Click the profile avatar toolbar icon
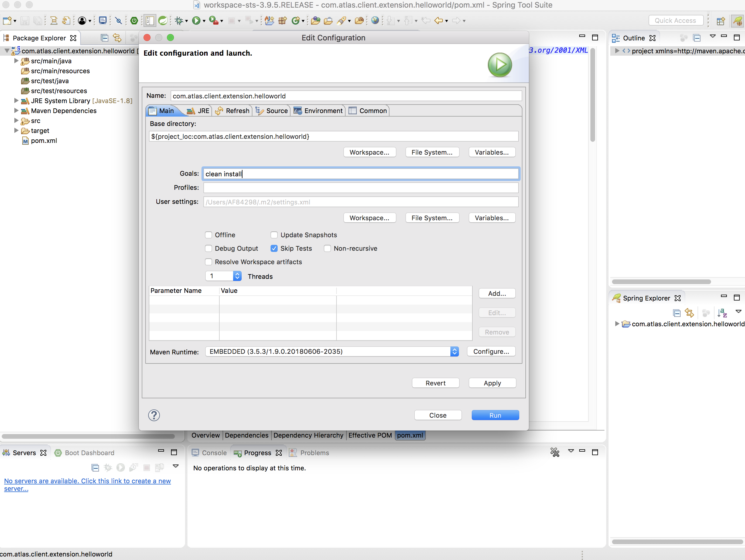 (x=82, y=21)
